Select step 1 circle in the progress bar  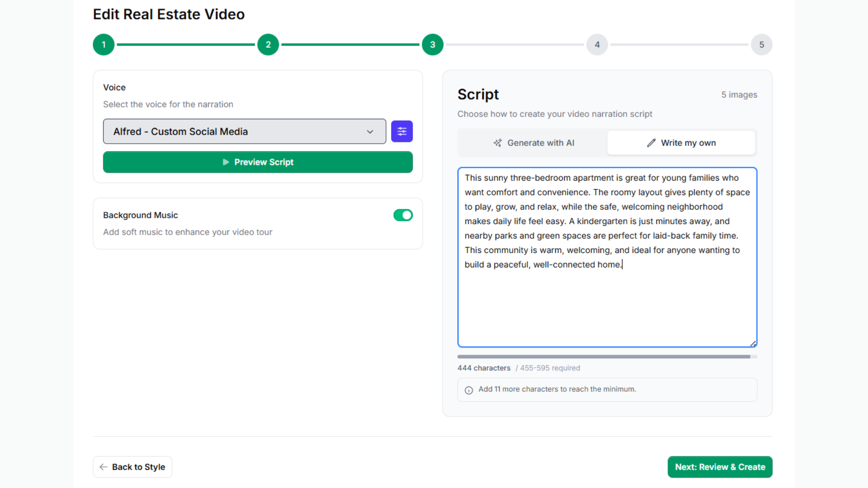[x=103, y=44]
